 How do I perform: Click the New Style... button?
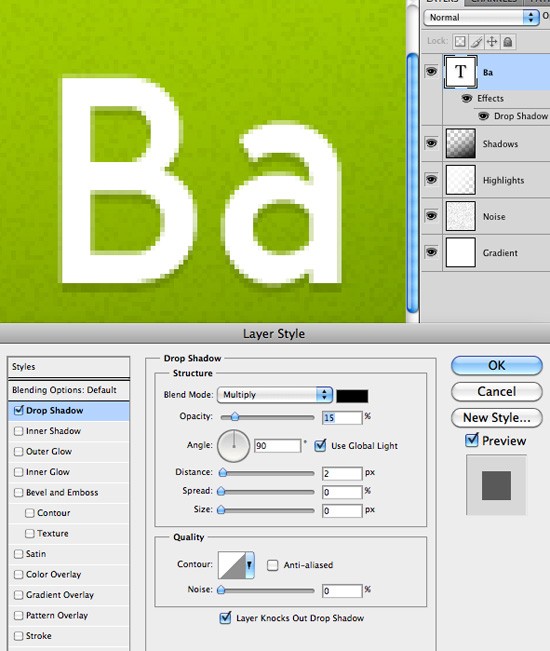[496, 418]
